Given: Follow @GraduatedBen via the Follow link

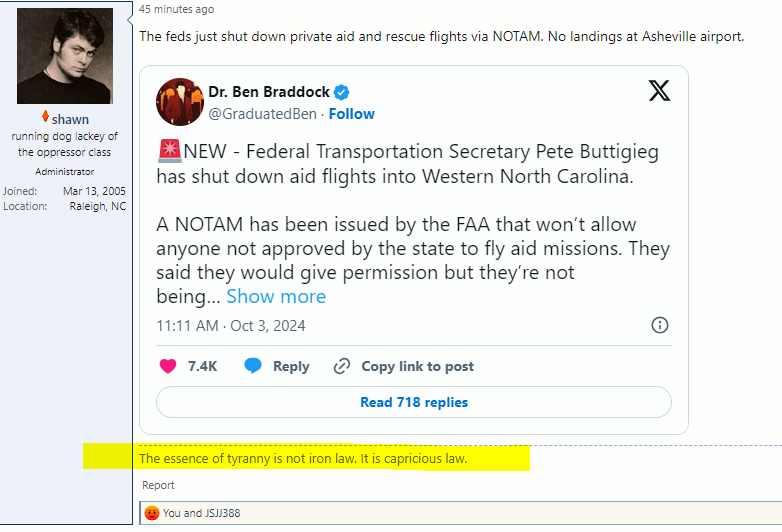Looking at the screenshot, I should pyautogui.click(x=352, y=114).
